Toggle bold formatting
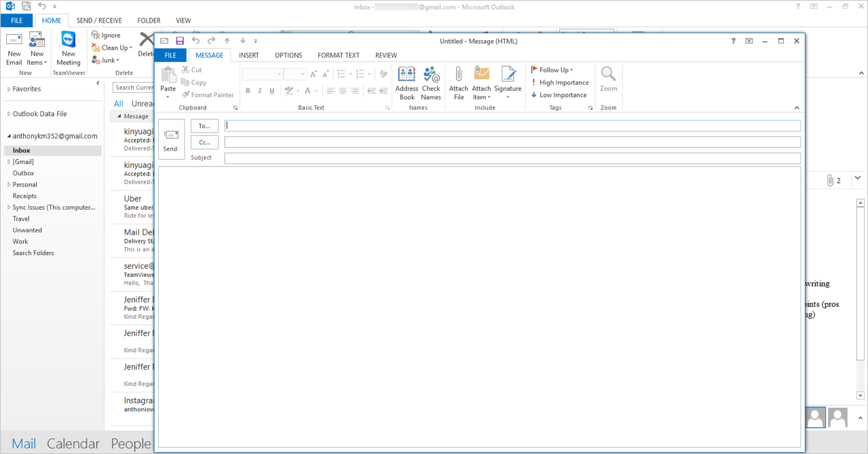 pyautogui.click(x=247, y=90)
